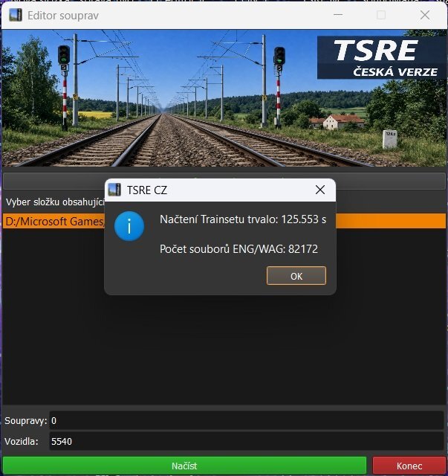Close the Editor souprav window
This screenshot has width=448, height=476.
point(425,15)
